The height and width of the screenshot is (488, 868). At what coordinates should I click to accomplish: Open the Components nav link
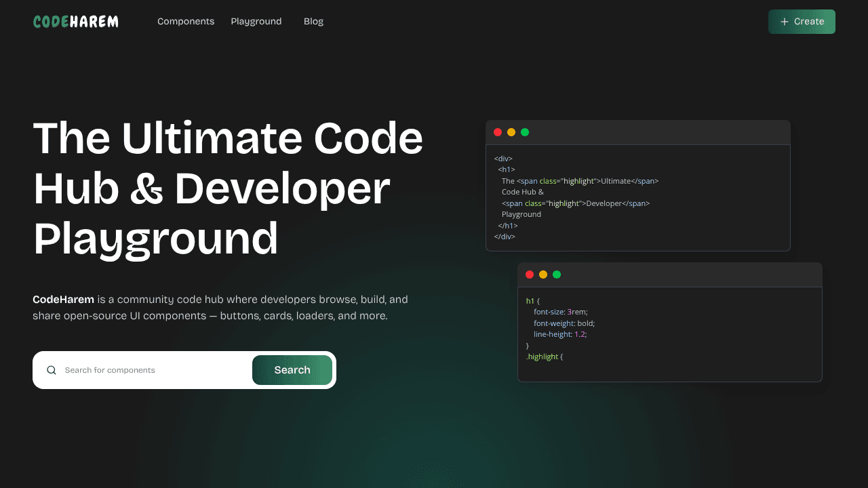[x=186, y=22]
